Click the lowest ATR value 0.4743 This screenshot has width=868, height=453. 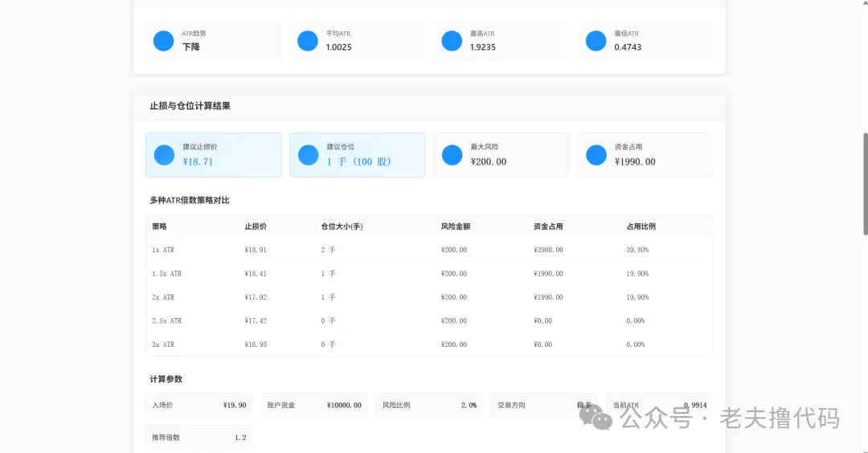(x=628, y=47)
